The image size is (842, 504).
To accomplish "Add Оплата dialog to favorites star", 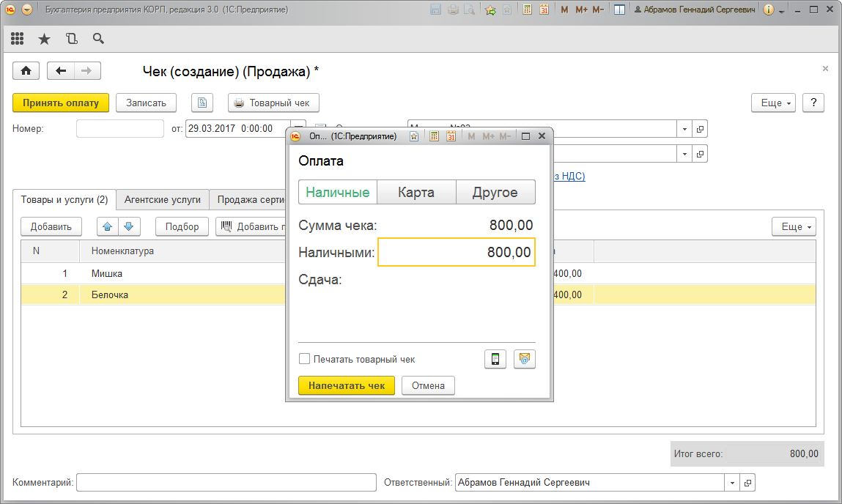I will 414,136.
